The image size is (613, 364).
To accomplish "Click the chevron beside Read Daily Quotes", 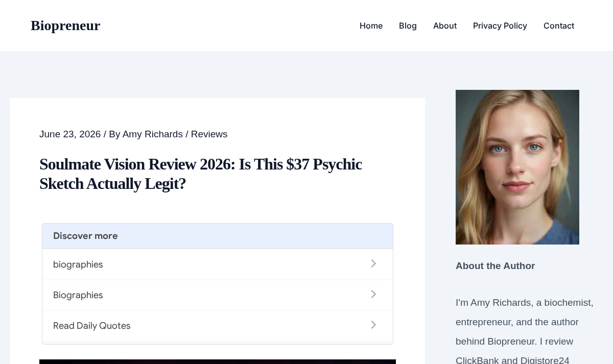I will coord(373,325).
